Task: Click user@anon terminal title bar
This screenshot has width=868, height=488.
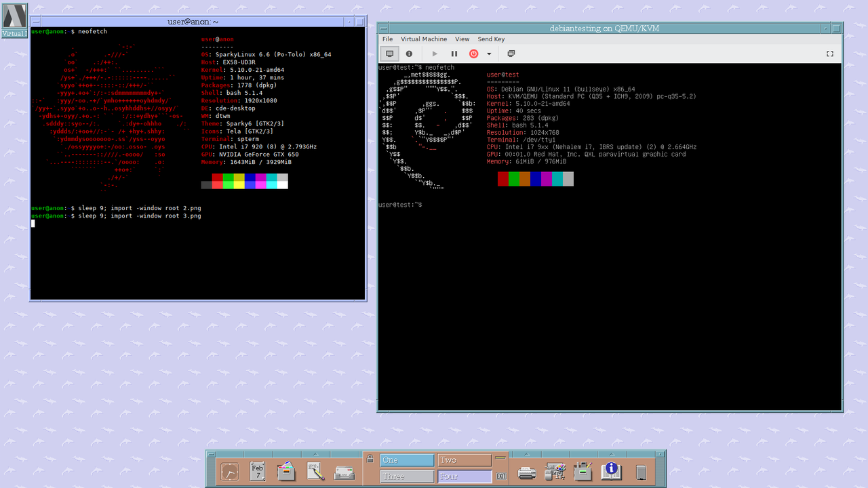Action: [193, 22]
